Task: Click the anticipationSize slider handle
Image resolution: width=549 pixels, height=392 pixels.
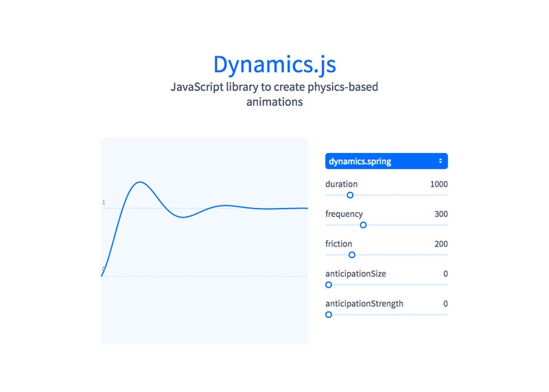Action: (329, 285)
